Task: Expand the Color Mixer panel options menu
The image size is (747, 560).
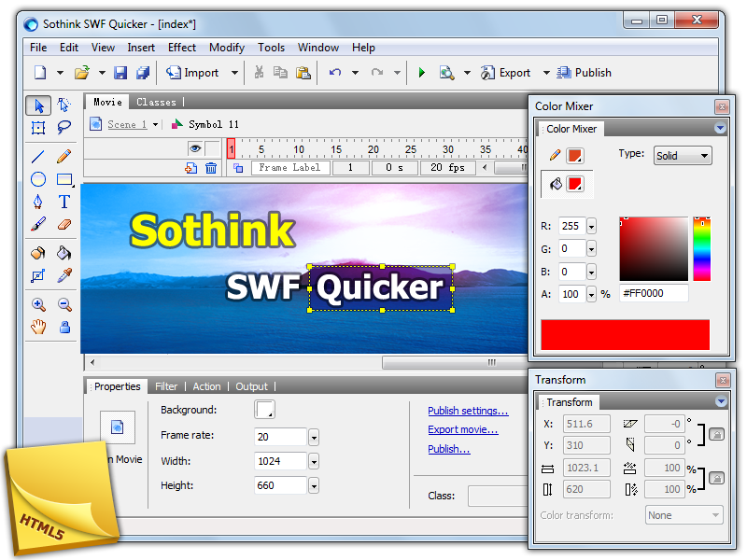Action: point(720,128)
